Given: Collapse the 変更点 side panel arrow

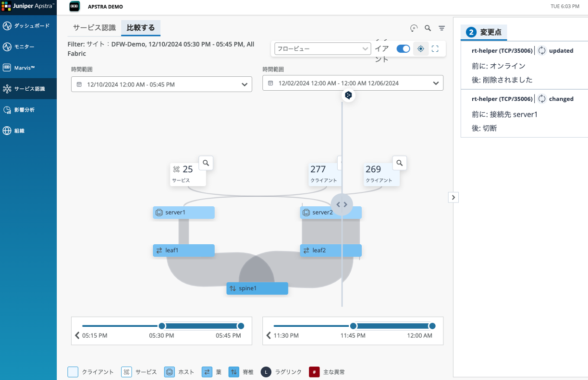Looking at the screenshot, I should [453, 197].
